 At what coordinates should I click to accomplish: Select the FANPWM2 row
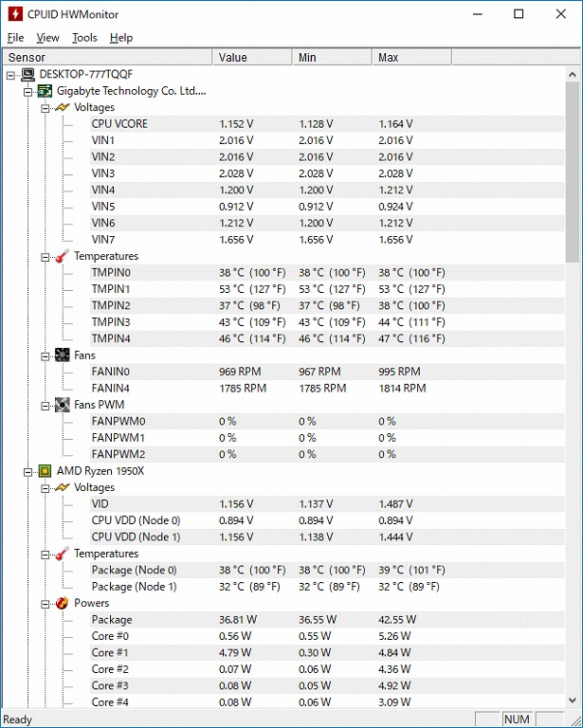(x=327, y=454)
